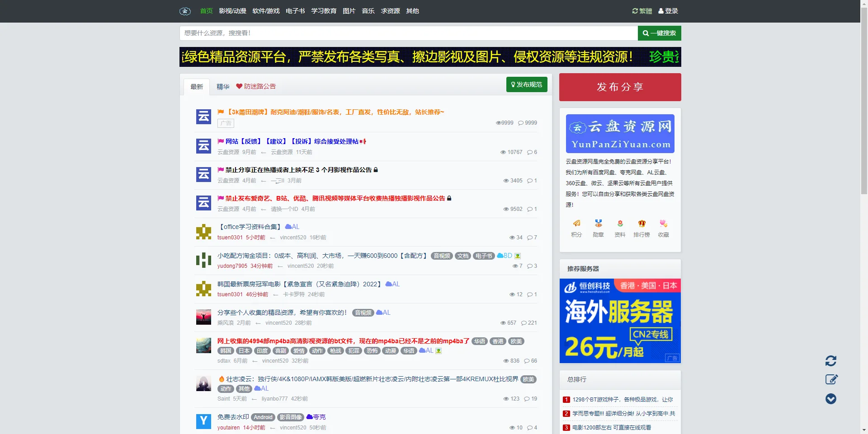Image resolution: width=868 pixels, height=434 pixels.
Task: Switch to the 精华 tab
Action: click(223, 86)
